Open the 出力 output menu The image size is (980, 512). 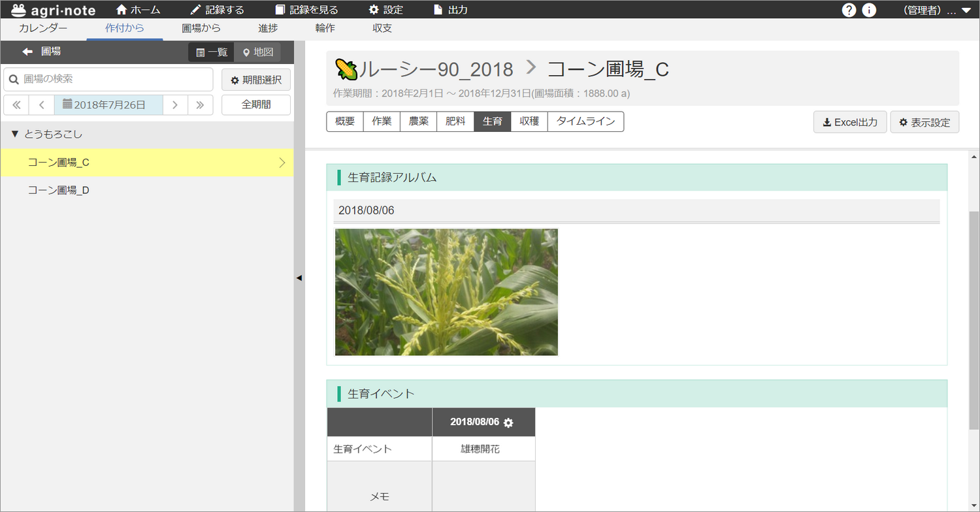click(x=451, y=10)
